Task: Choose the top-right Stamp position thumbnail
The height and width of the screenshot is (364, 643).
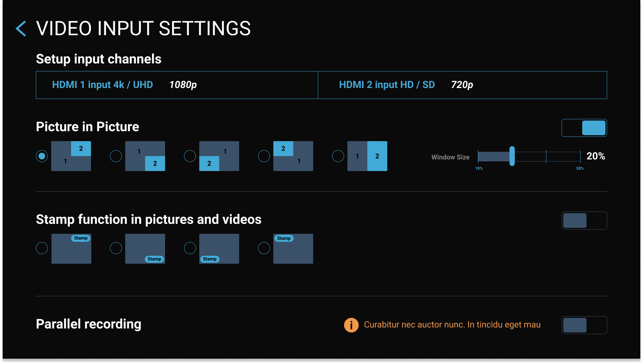Action: coord(71,249)
